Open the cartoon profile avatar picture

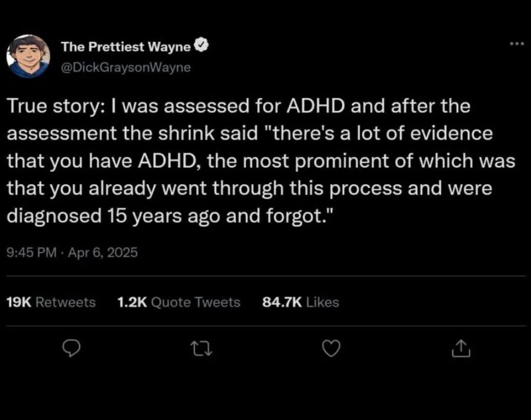pos(28,56)
